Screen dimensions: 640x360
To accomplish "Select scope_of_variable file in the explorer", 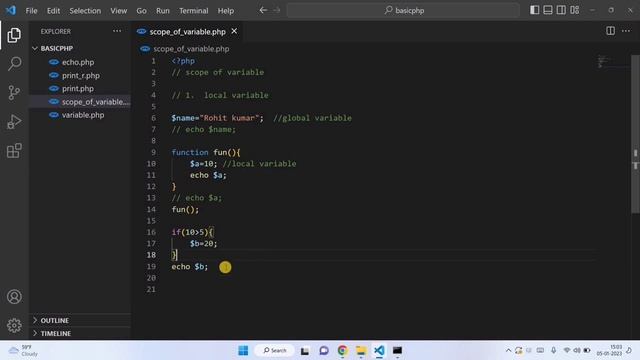I will [80, 102].
